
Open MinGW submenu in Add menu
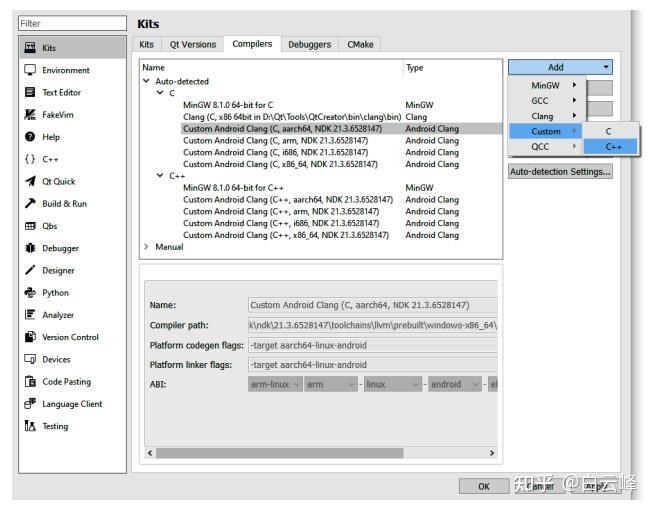point(546,85)
